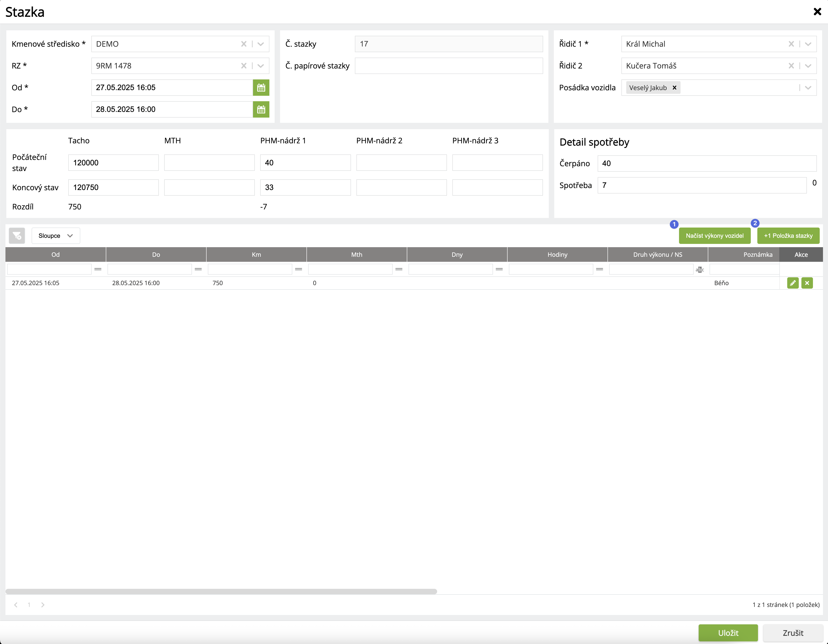Open calendar picker for Do date

click(261, 109)
